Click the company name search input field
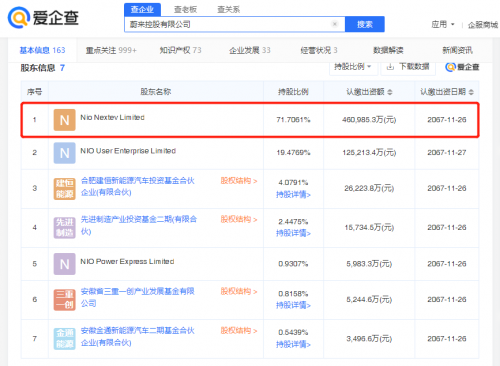 click(230, 24)
